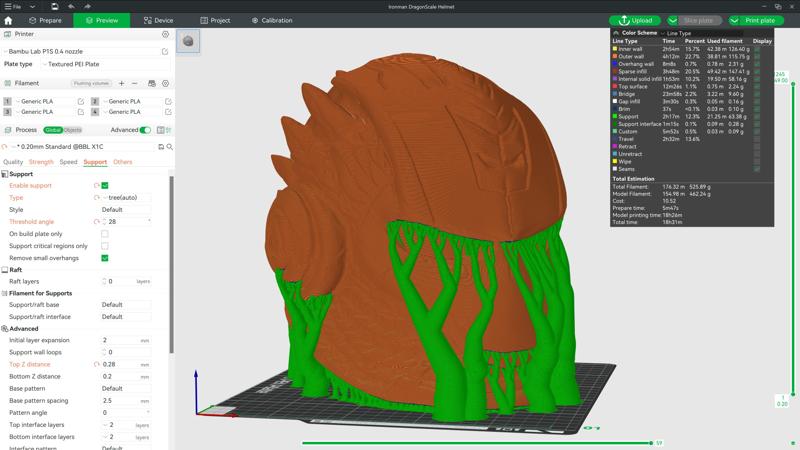Open the File menu dropdown arrow
Screen dimensions: 800x450
pyautogui.click(x=32, y=7)
